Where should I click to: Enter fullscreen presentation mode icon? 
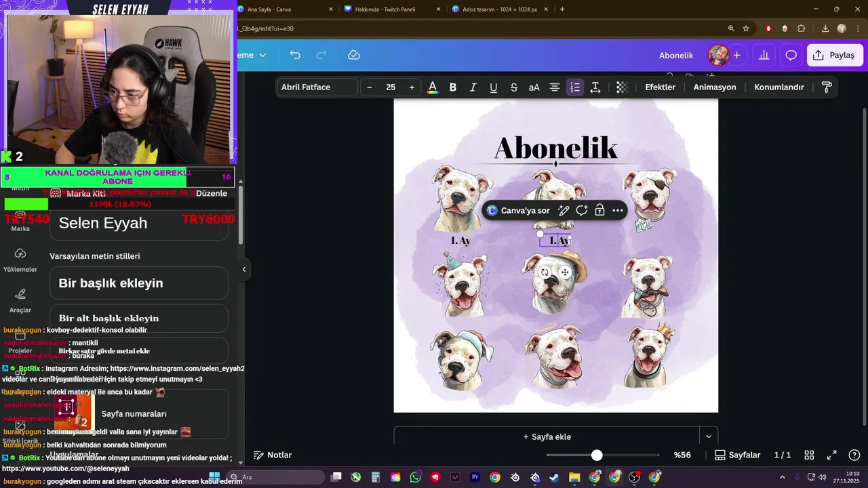(832, 455)
